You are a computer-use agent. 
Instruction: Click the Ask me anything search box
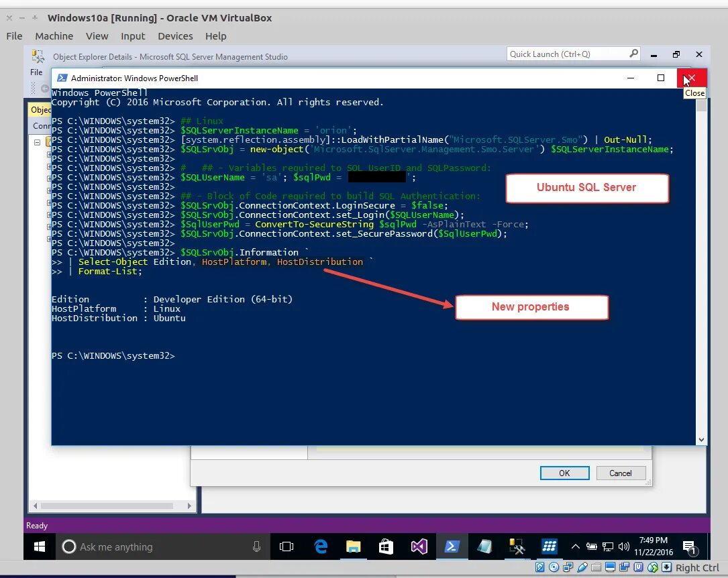(x=161, y=546)
